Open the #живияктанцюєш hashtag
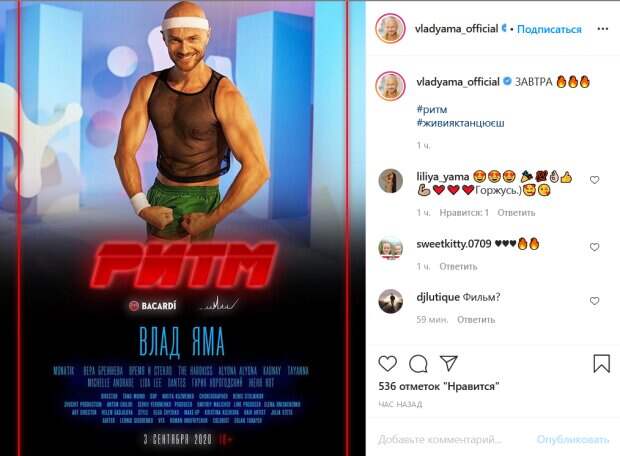The width and height of the screenshot is (620, 456). pyautogui.click(x=460, y=123)
